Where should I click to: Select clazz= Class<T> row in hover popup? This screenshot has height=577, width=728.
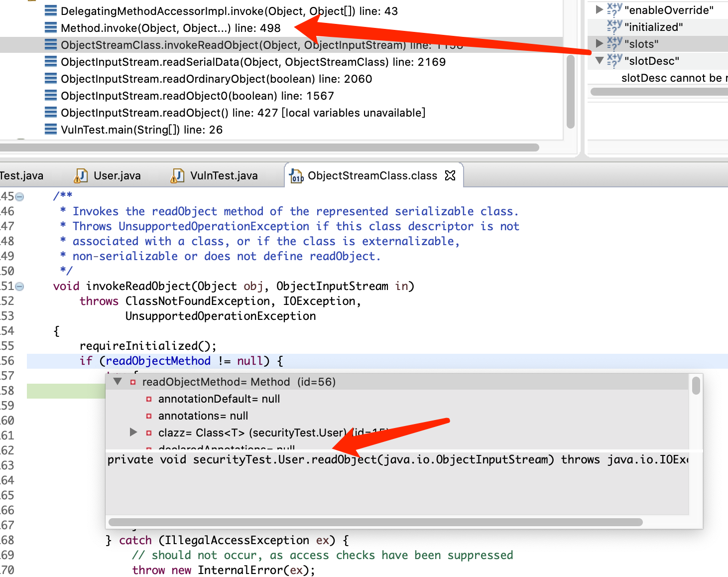click(x=273, y=433)
